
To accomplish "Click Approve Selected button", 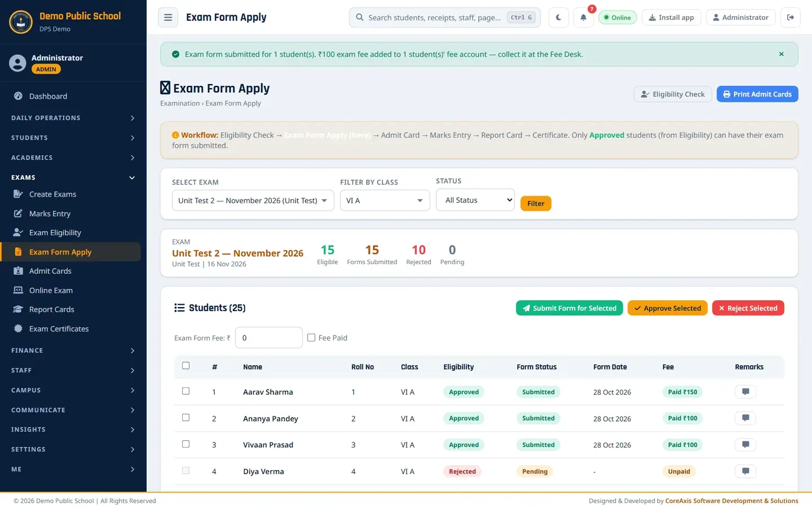I will click(x=668, y=308).
